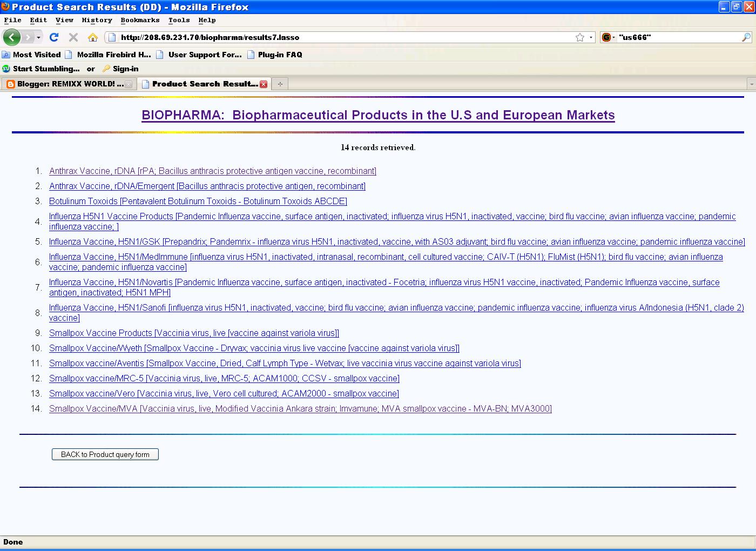Close the Product Search Results tab
Screen dimensions: 756x551
(x=264, y=84)
